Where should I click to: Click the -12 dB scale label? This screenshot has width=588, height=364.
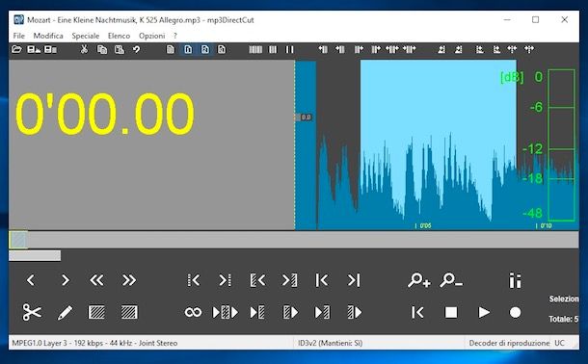[x=532, y=149]
